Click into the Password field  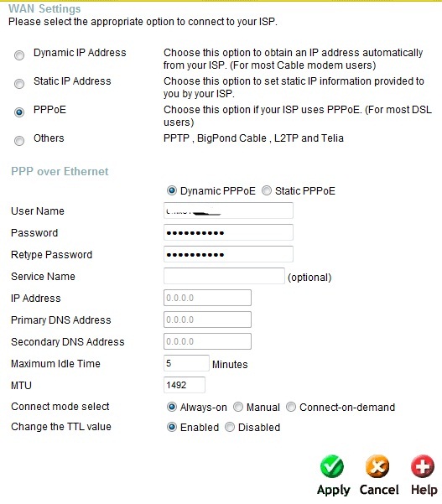point(228,232)
